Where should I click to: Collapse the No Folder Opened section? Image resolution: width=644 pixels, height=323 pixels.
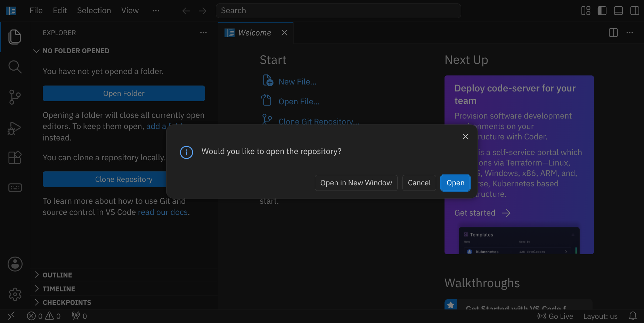(x=124, y=51)
